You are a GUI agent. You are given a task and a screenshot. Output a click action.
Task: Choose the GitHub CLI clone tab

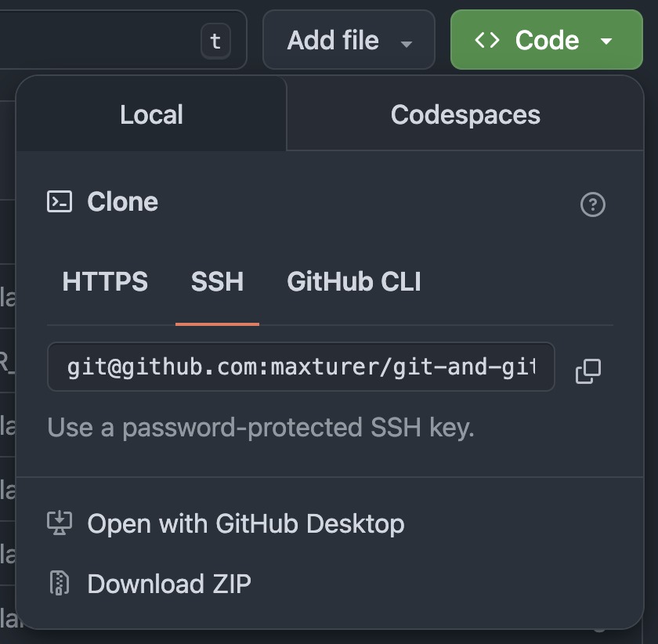354,281
